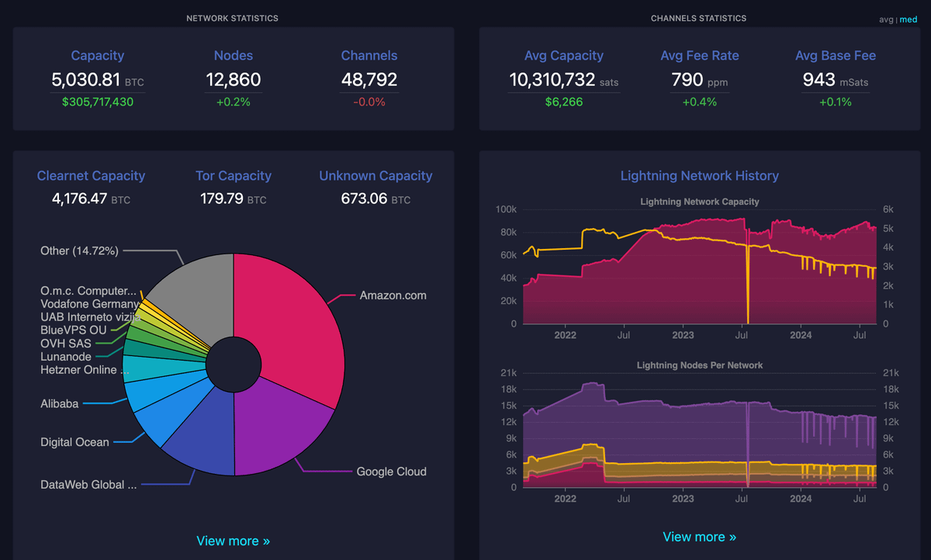Click the Other (14.72%) pie label
This screenshot has width=931, height=560.
pos(79,251)
